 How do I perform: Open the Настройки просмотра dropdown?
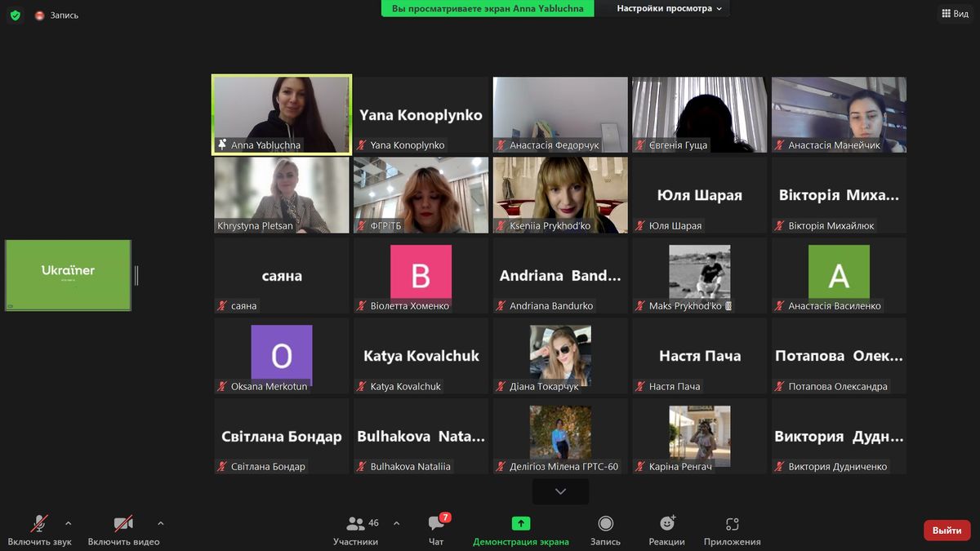click(x=669, y=8)
